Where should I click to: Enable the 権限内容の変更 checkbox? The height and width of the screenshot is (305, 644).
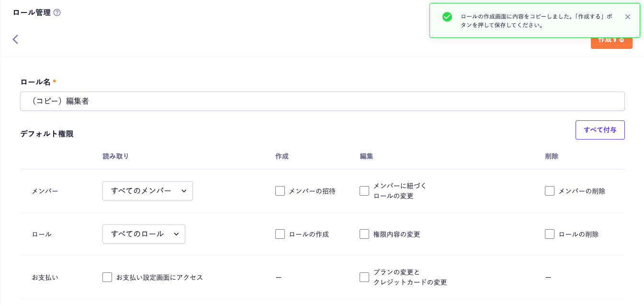point(364,234)
